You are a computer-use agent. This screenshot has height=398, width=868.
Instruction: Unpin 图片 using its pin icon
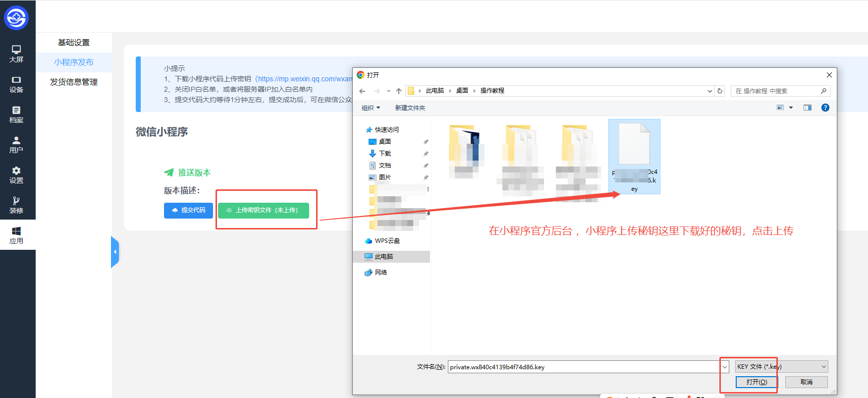pos(426,177)
